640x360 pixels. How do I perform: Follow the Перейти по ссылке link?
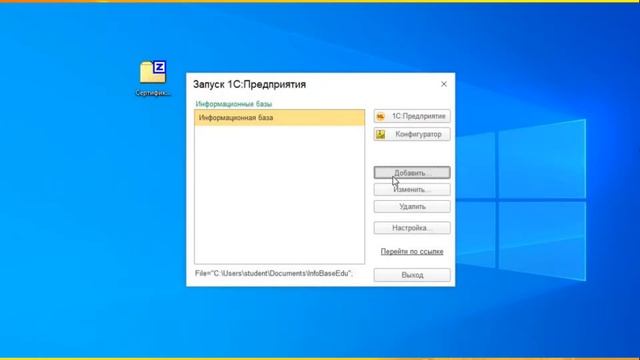click(x=412, y=251)
